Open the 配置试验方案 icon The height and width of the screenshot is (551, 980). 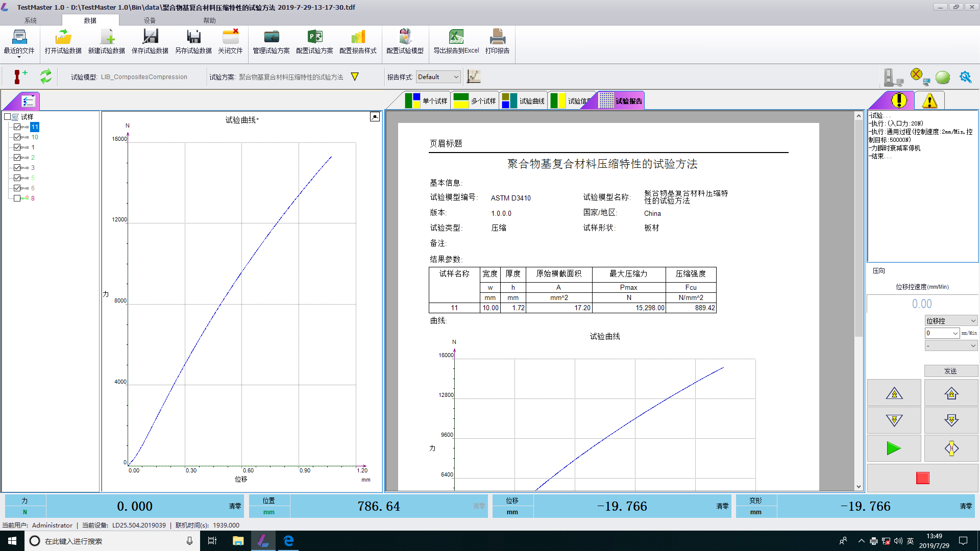314,42
